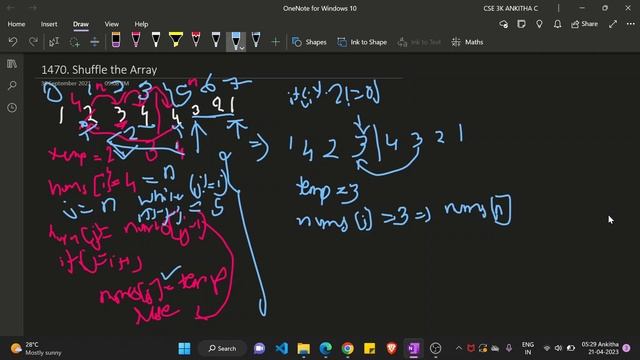The image size is (640, 360).
Task: Open the ENG IN language switcher
Action: tap(528, 348)
